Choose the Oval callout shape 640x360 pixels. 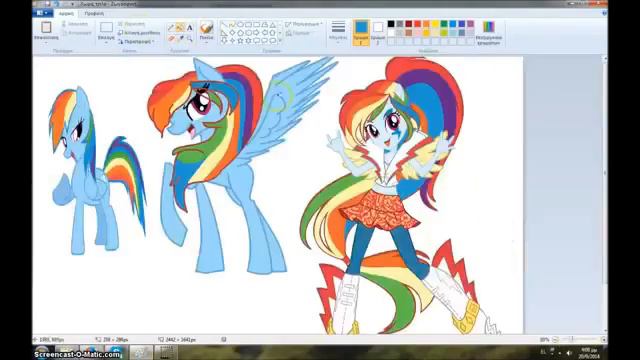pos(264,40)
